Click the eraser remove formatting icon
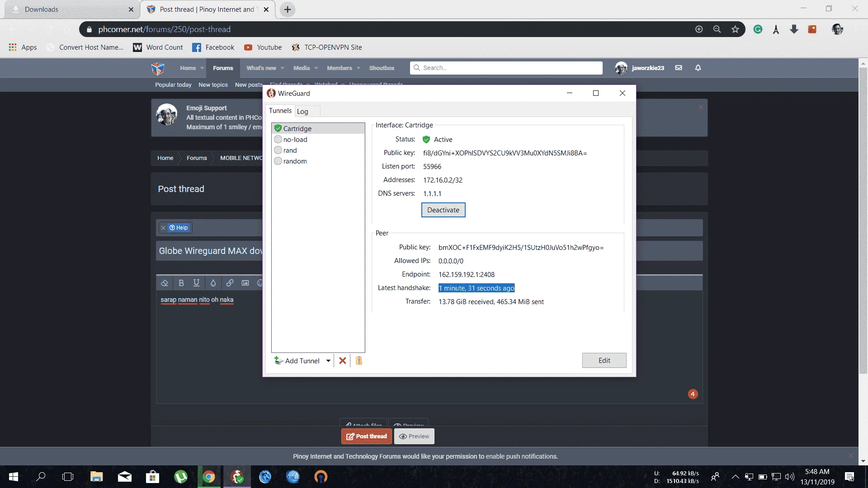This screenshot has width=868, height=488. (165, 283)
